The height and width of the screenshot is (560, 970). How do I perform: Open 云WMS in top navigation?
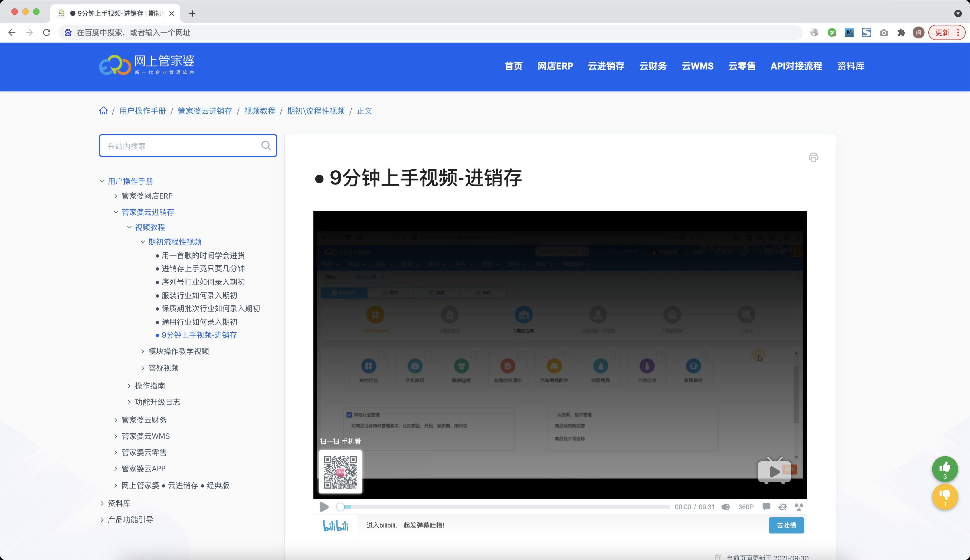click(697, 66)
